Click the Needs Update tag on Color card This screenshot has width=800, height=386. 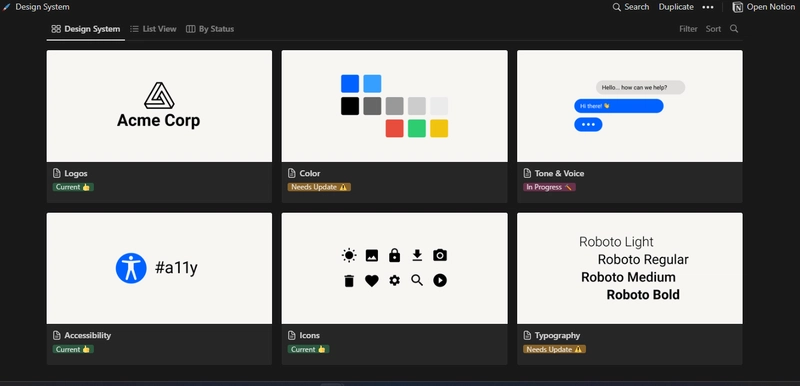coord(319,187)
